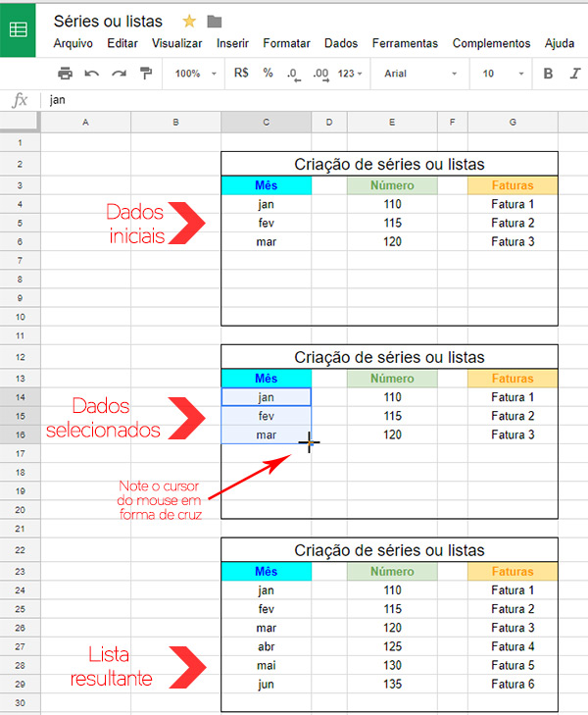588x715 pixels.
Task: Select column C header
Action: [266, 123]
